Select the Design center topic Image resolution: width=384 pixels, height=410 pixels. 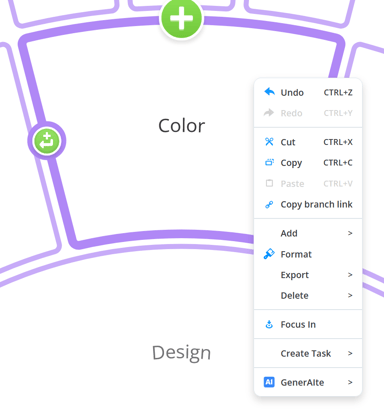[182, 353]
